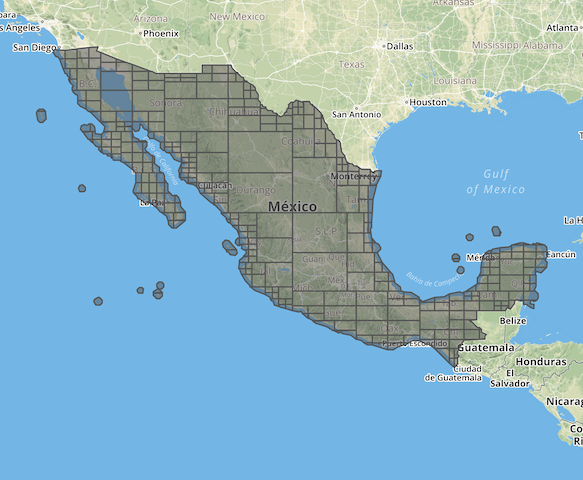Click the Chihuahua state label
This screenshot has width=583, height=480.
[x=233, y=112]
